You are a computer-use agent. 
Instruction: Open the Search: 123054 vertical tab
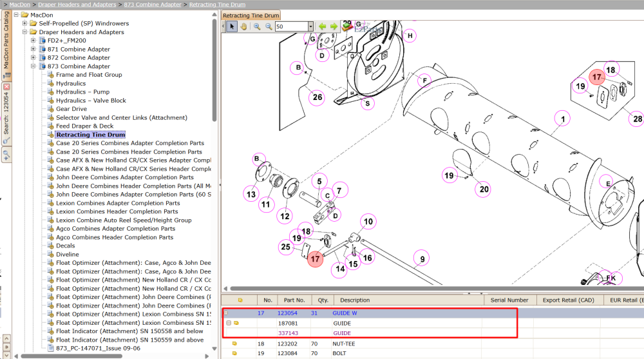pyautogui.click(x=6, y=113)
